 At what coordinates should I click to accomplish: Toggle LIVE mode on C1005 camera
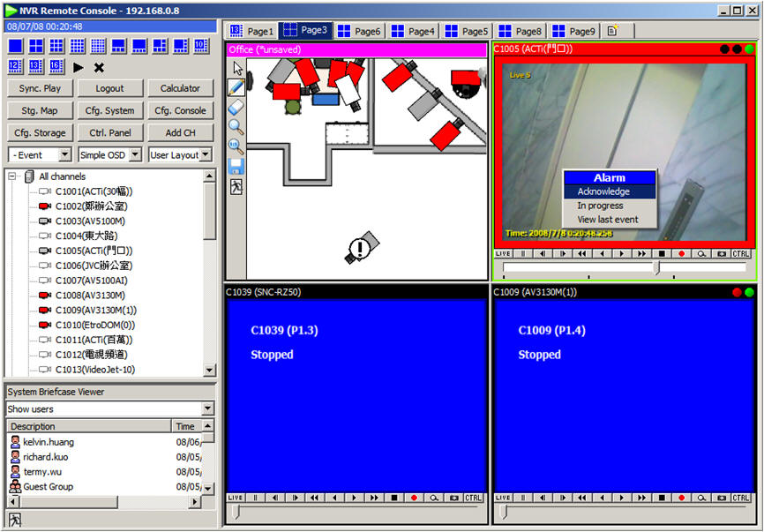(503, 253)
